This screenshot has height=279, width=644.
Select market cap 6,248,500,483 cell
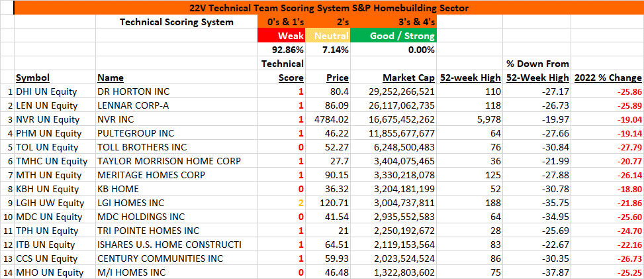tap(393, 147)
